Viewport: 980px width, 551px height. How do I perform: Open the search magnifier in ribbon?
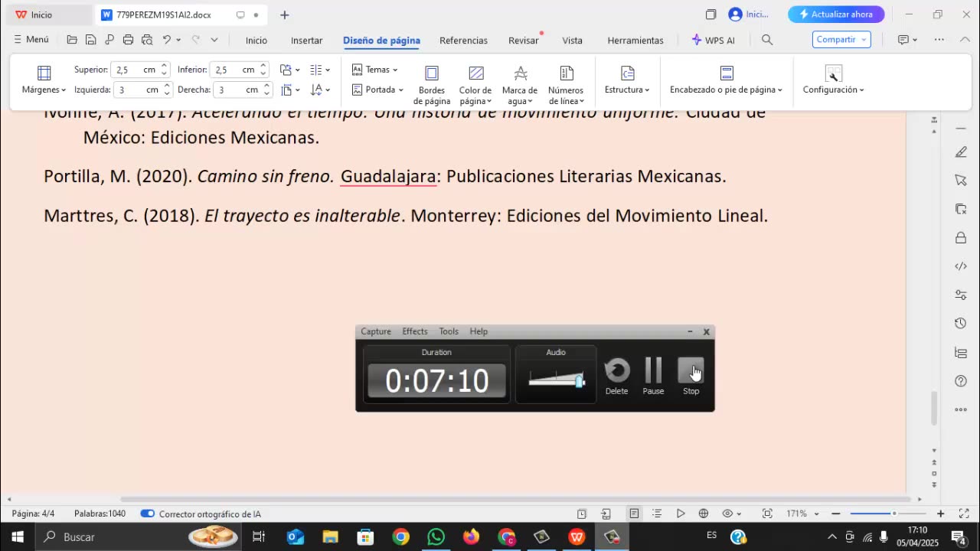pyautogui.click(x=767, y=40)
